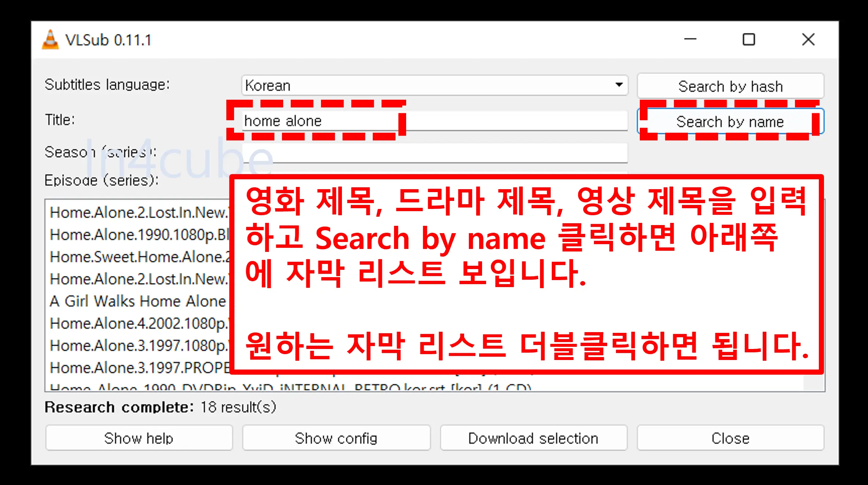Maximize the VLSub window
The image size is (868, 485).
tap(749, 39)
